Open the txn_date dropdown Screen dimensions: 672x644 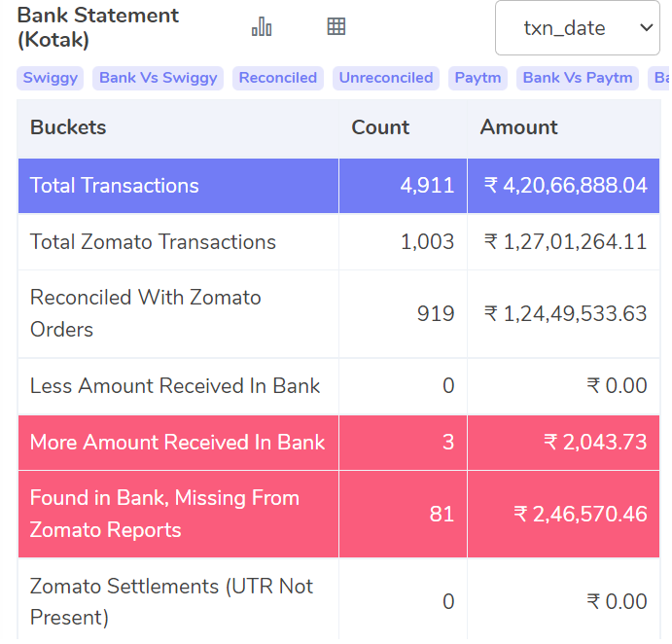pos(578,28)
